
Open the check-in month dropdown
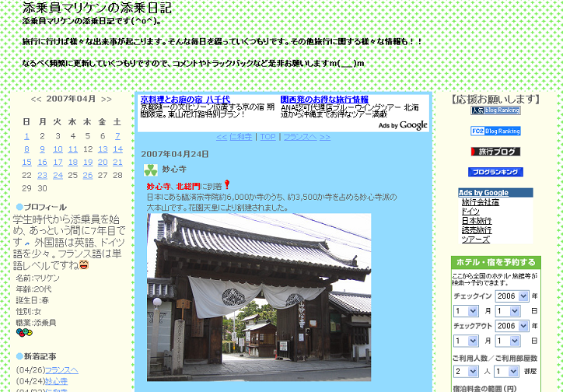[x=466, y=311]
